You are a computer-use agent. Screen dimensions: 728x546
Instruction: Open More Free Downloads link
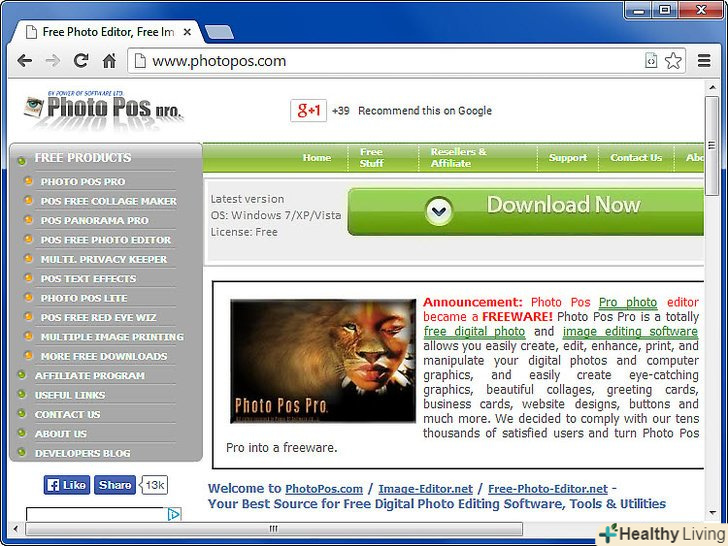[x=104, y=357]
